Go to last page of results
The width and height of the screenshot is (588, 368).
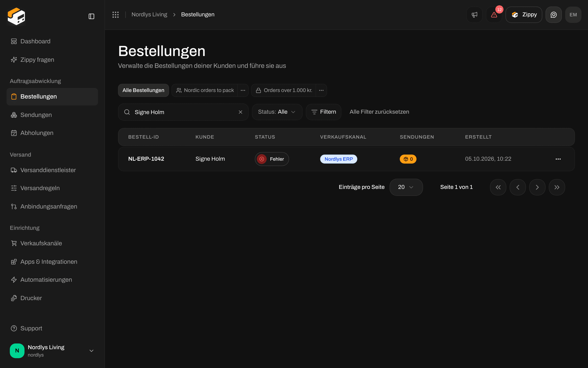[x=557, y=187]
